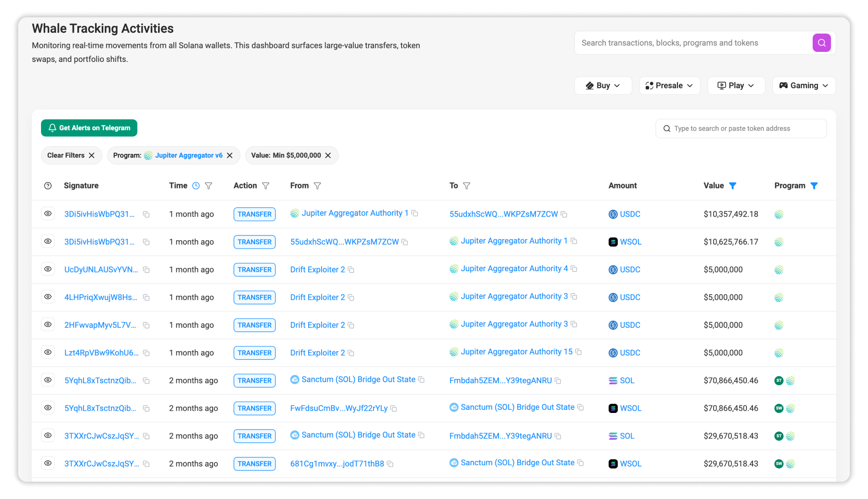The image size is (868, 499).
Task: Clear all filters with the Clear Filters chip
Action: pyautogui.click(x=71, y=155)
